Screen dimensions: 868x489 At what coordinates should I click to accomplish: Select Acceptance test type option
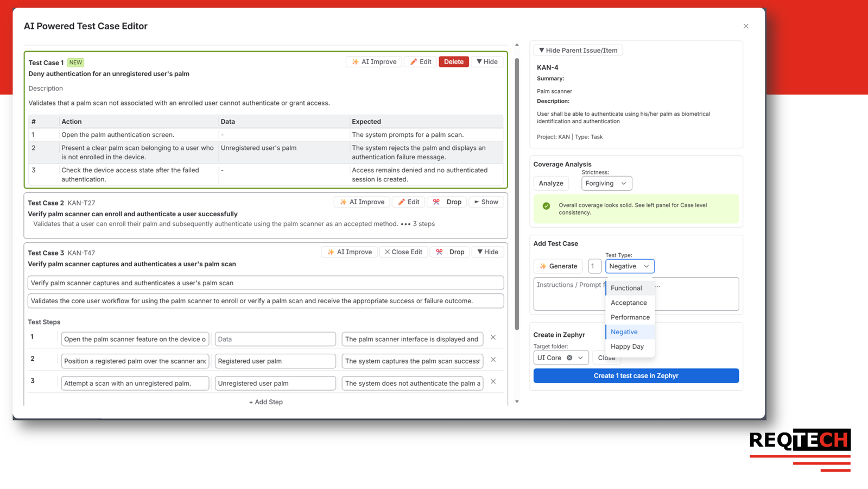tap(630, 303)
